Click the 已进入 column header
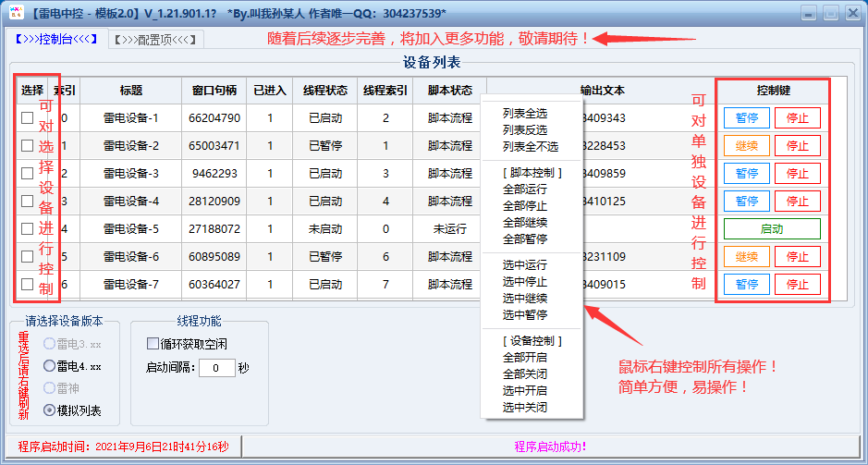Screen dimensions: 868x465 click(x=270, y=91)
